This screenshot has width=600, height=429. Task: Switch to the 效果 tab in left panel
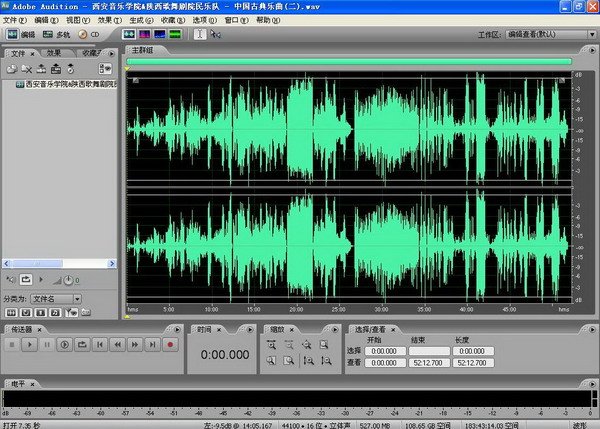pos(54,53)
